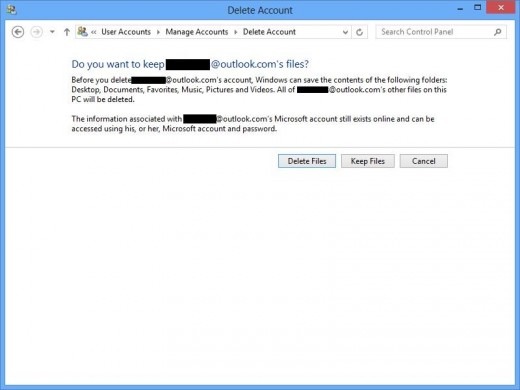Minimize the Delete Account window
Screen dimensions: 520x390
coord(460,9)
